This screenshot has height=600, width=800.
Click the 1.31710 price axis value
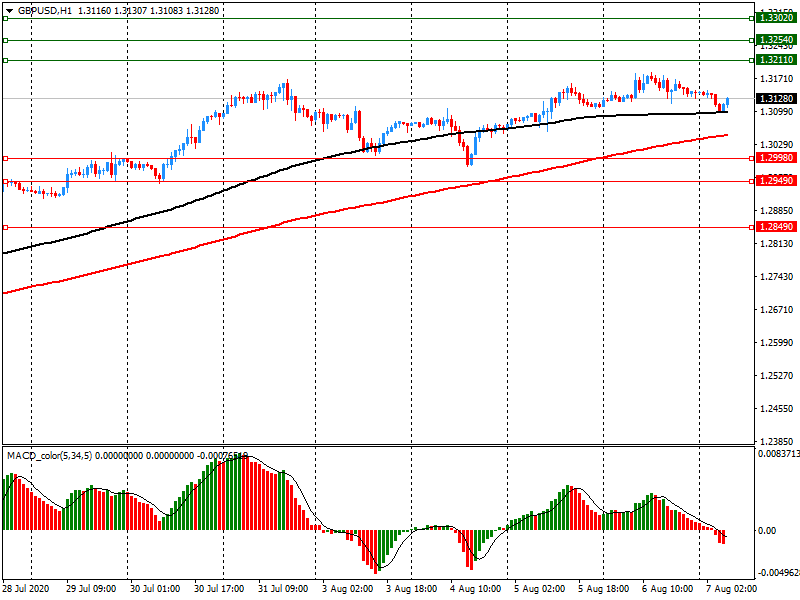(x=777, y=79)
